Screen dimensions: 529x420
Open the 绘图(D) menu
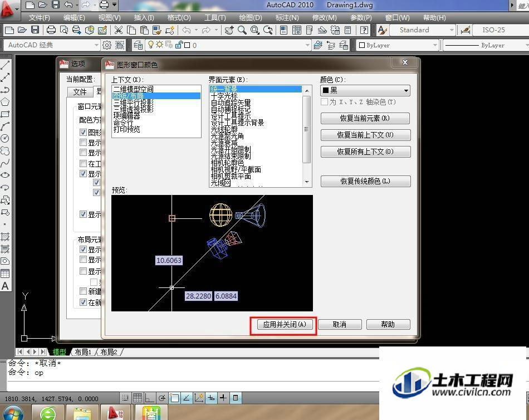(x=251, y=18)
